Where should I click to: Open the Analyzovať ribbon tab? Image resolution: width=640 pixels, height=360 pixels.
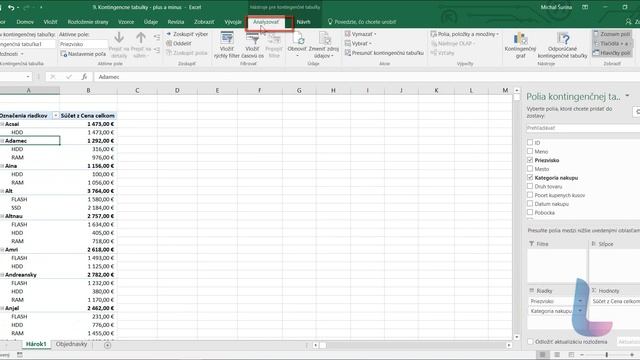coord(266,22)
